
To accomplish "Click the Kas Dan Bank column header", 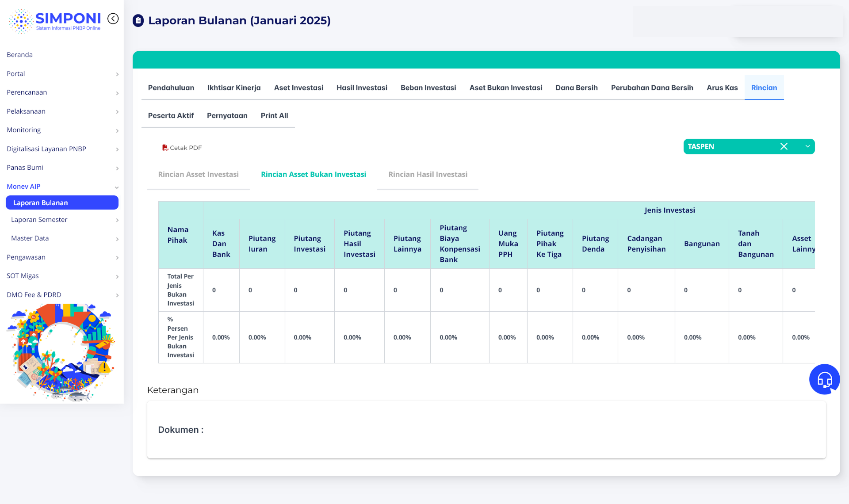I will 222,244.
